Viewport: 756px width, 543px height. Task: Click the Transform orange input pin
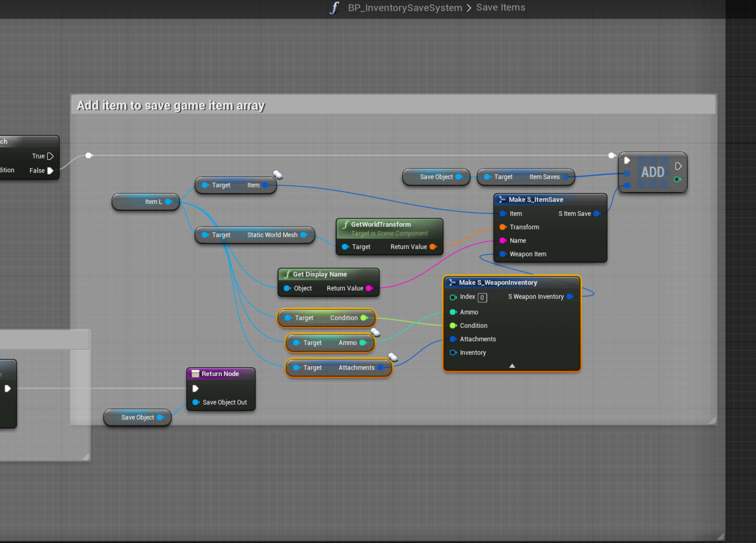(503, 227)
